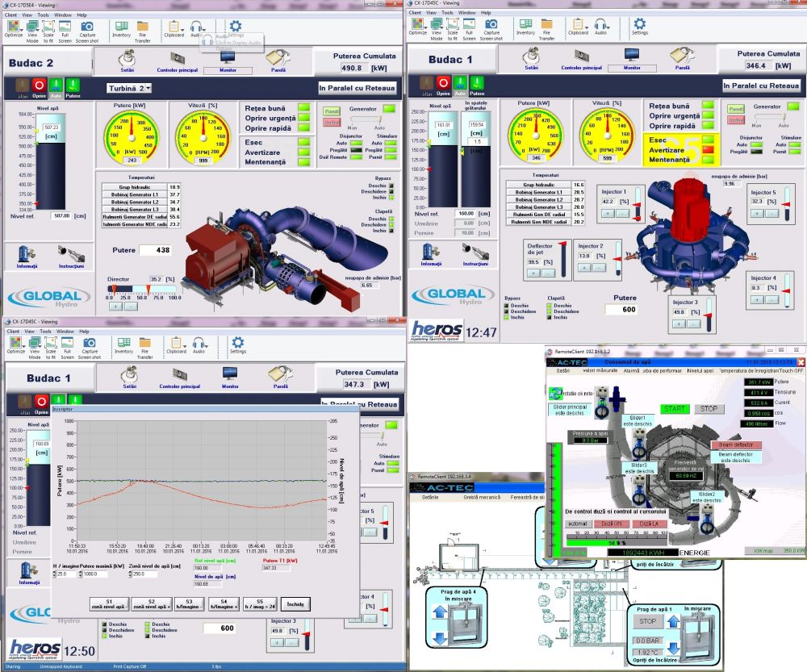Raise Prag de apă 4 with up arrow
Viewport: 807px width, 672px height.
[440, 611]
